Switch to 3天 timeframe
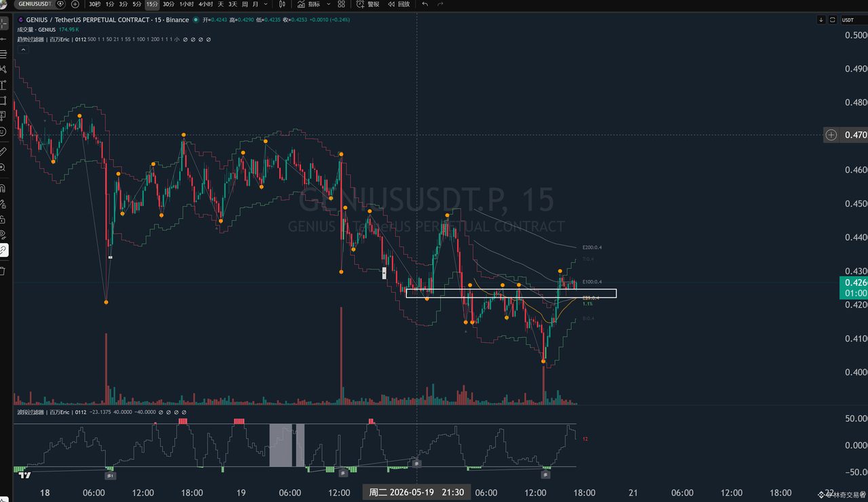Screen dimensions: 868x502 pos(233,4)
